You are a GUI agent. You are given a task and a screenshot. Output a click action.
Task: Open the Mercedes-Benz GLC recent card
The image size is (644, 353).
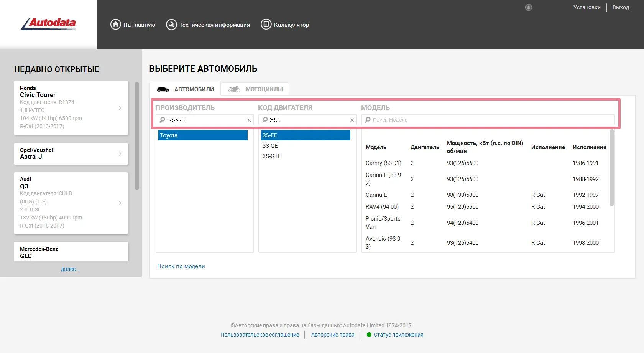click(x=71, y=252)
